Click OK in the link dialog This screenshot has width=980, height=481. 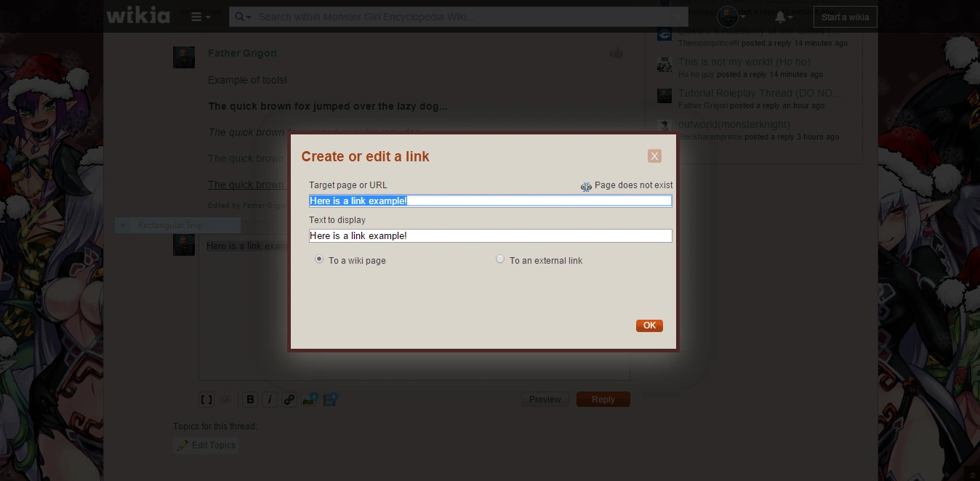649,326
